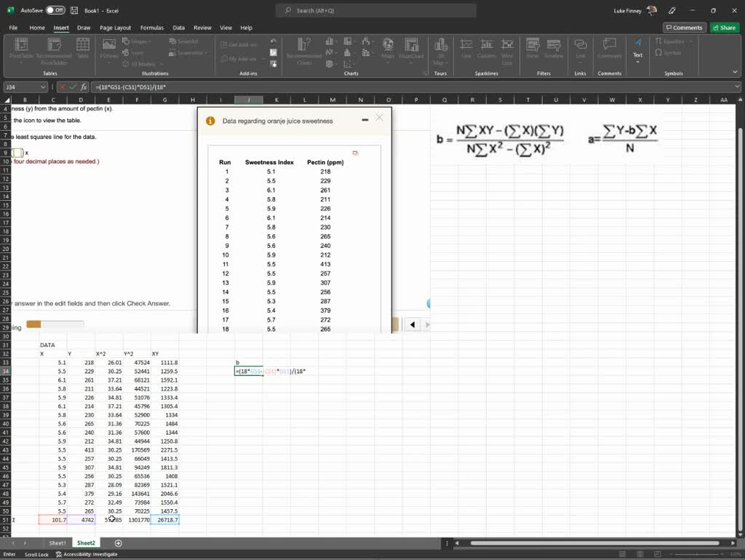Switch to the Page Layout tab
Image resolution: width=745 pixels, height=560 pixels.
tap(116, 28)
